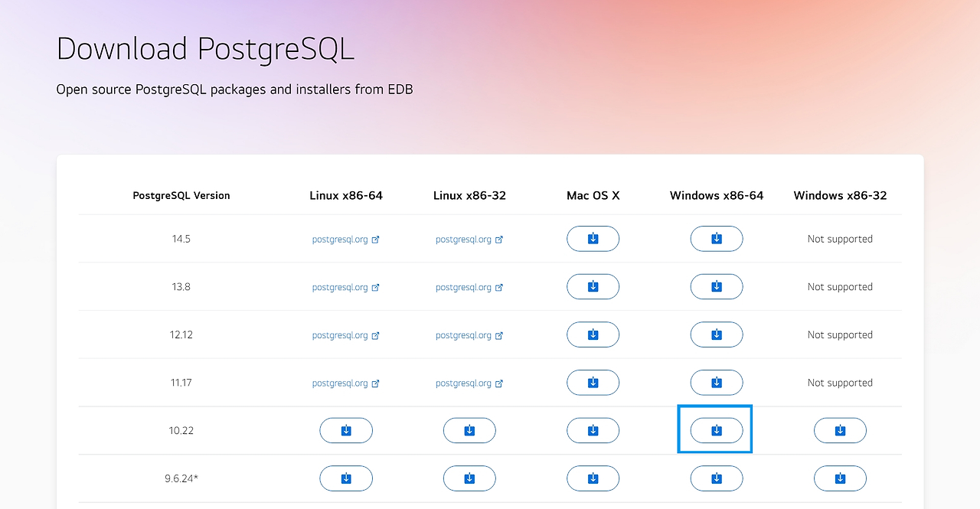This screenshot has height=509, width=980.
Task: Download PostgreSQL 10.22 for Windows x86-32
Action: [840, 431]
